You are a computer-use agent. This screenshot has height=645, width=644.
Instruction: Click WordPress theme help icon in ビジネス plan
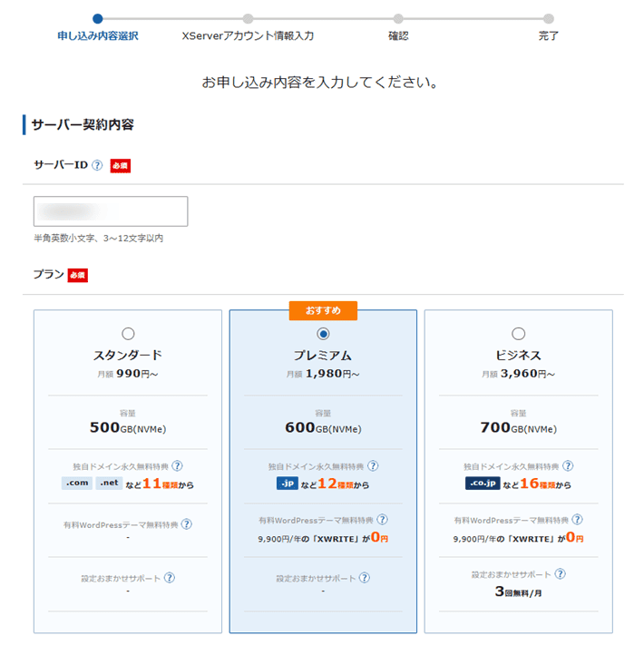tap(578, 520)
